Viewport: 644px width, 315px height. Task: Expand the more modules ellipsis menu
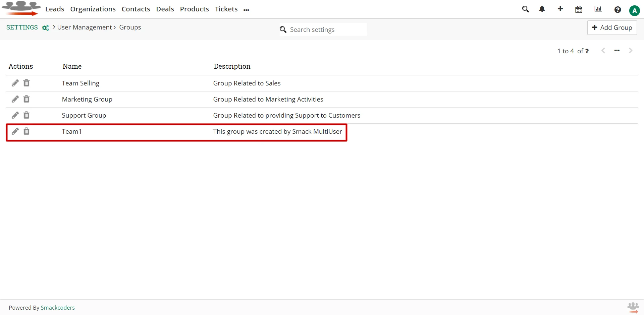click(x=247, y=10)
